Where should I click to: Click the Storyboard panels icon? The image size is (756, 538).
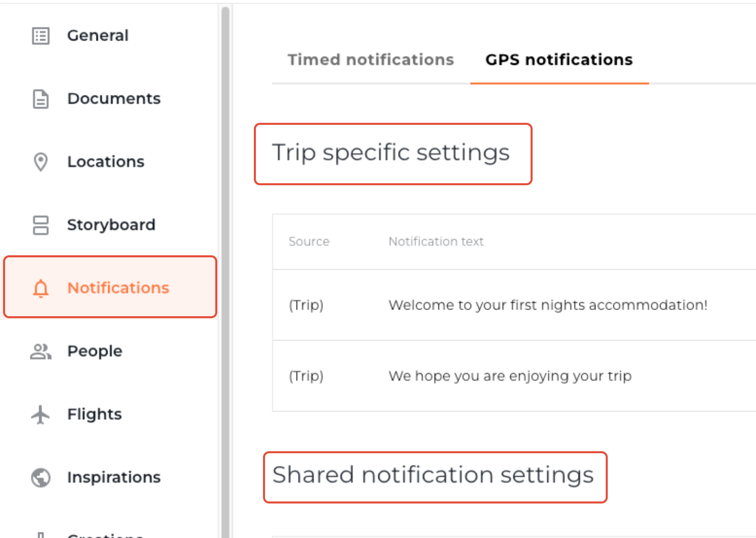(x=40, y=226)
